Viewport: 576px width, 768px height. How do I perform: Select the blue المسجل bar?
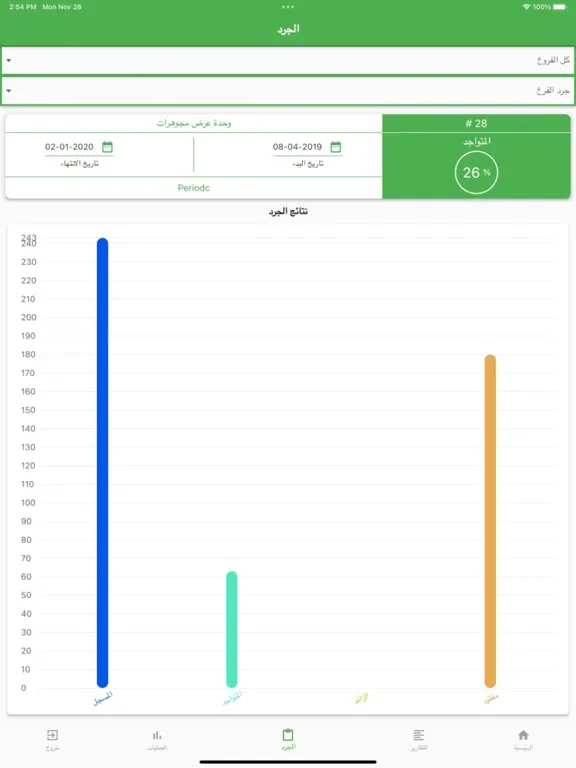click(x=102, y=463)
